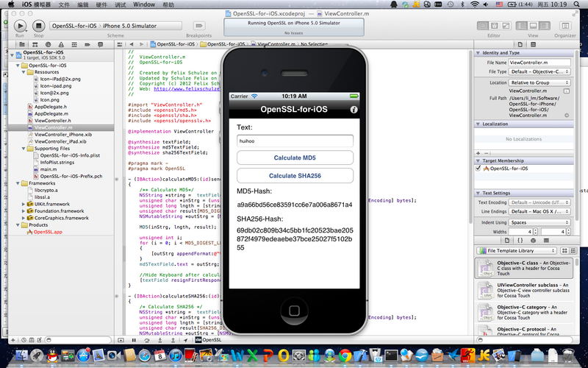Open Safari from the Dock
This screenshot has width=588, height=368.
[145, 355]
